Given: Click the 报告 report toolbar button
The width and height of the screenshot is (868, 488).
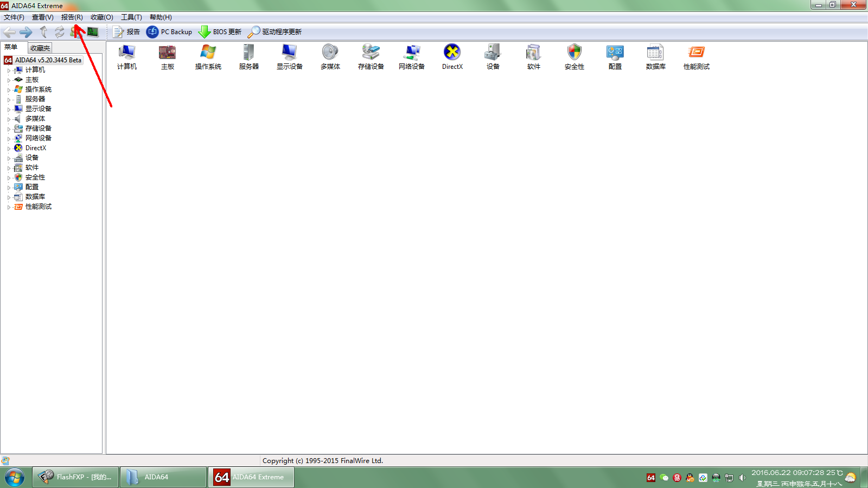Looking at the screenshot, I should pos(126,32).
